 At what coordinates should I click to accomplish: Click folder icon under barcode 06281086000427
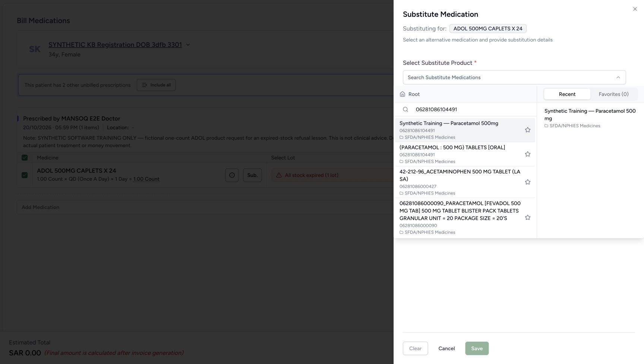401,193
